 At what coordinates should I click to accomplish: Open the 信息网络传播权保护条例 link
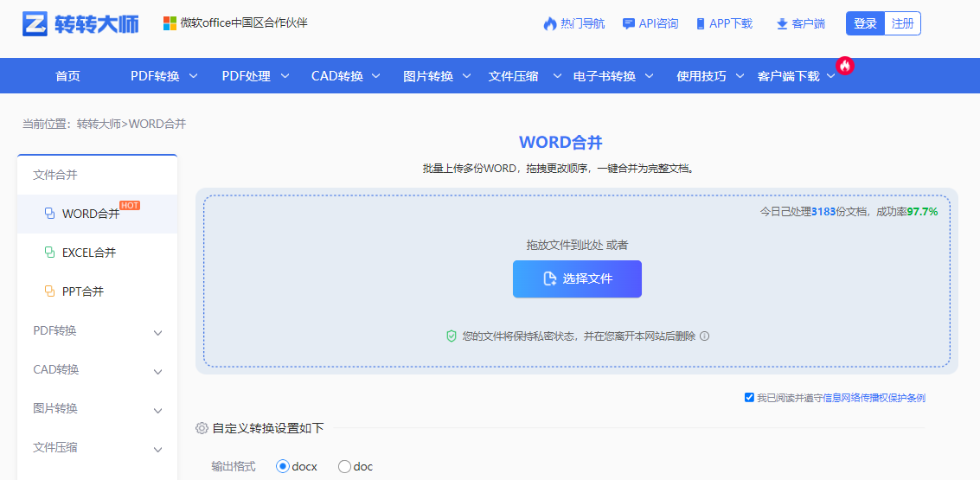pyautogui.click(x=874, y=398)
